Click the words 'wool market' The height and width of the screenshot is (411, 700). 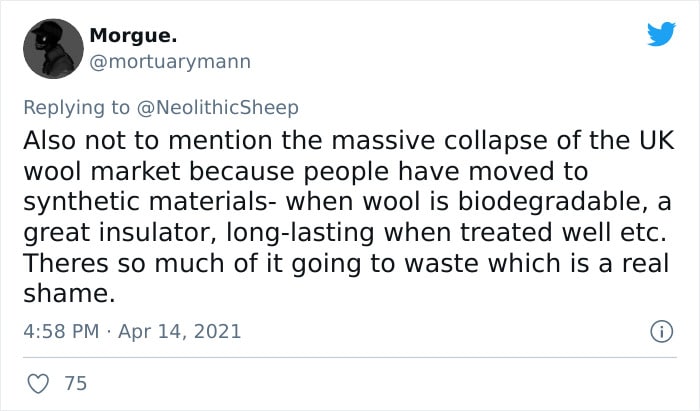click(x=102, y=171)
